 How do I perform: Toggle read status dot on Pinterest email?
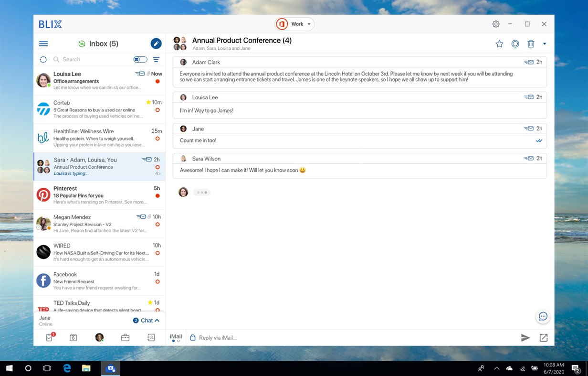[x=157, y=196]
